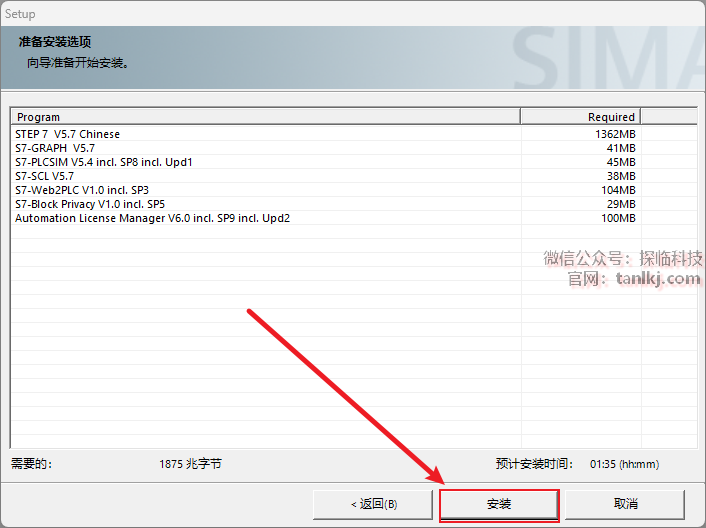Click the 准备安装选项 heading
This screenshot has width=706, height=528.
(x=55, y=42)
